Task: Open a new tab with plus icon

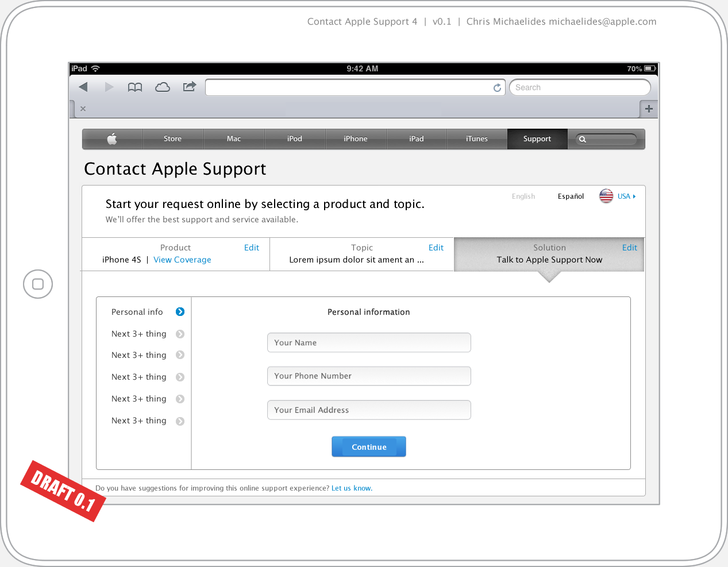Action: (x=649, y=109)
